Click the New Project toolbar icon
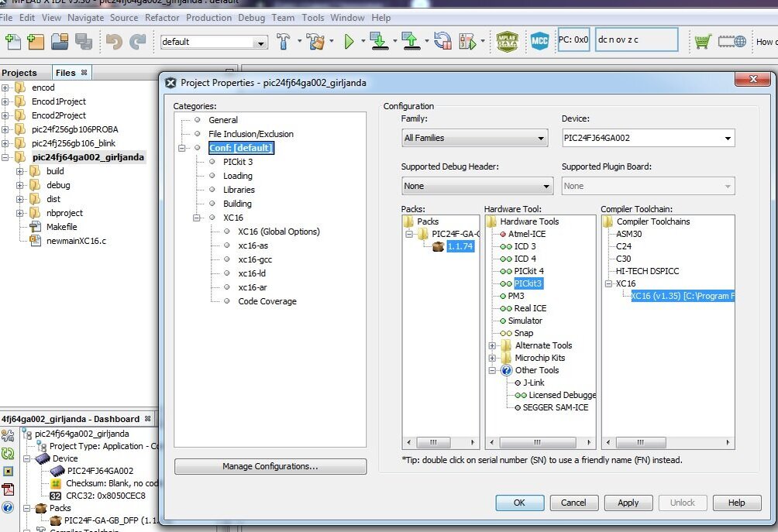The height and width of the screenshot is (532, 778). 36,42
